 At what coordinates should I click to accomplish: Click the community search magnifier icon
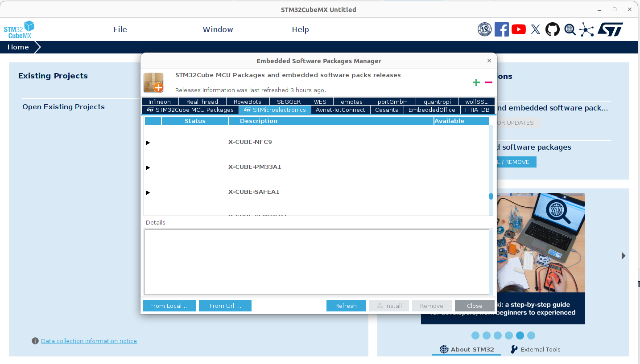point(570,29)
